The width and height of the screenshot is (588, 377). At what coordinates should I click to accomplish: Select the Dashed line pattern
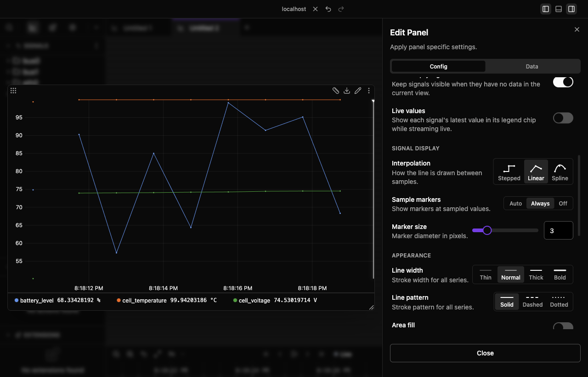click(x=533, y=301)
